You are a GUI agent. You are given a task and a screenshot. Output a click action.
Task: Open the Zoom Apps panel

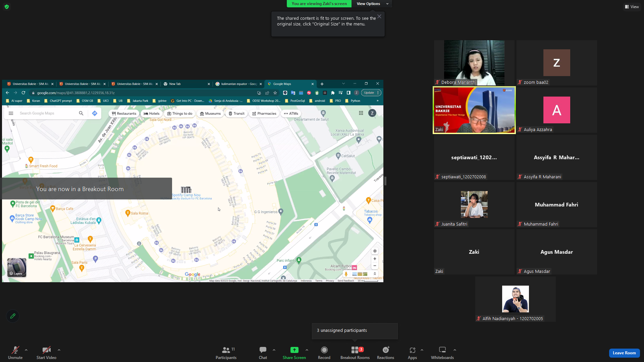click(x=412, y=353)
